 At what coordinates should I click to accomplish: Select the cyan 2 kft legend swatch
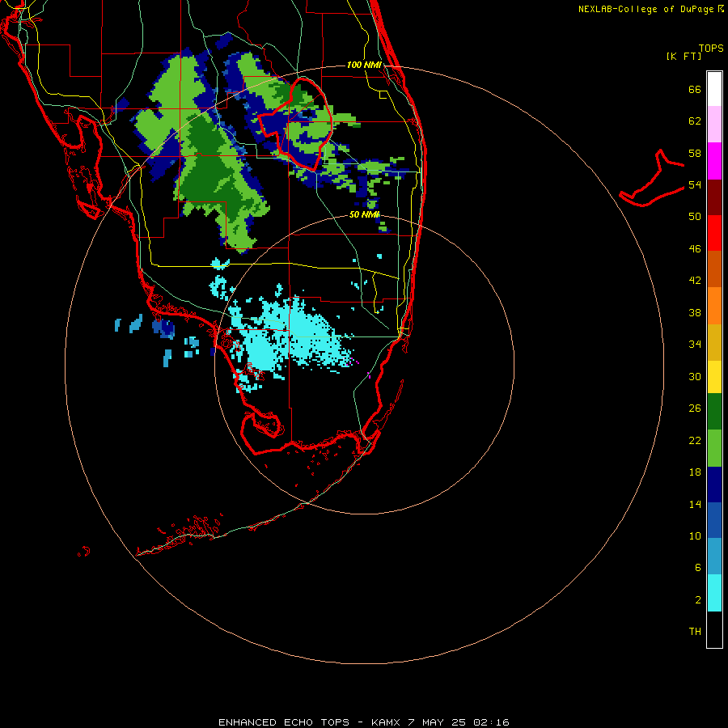tap(714, 593)
